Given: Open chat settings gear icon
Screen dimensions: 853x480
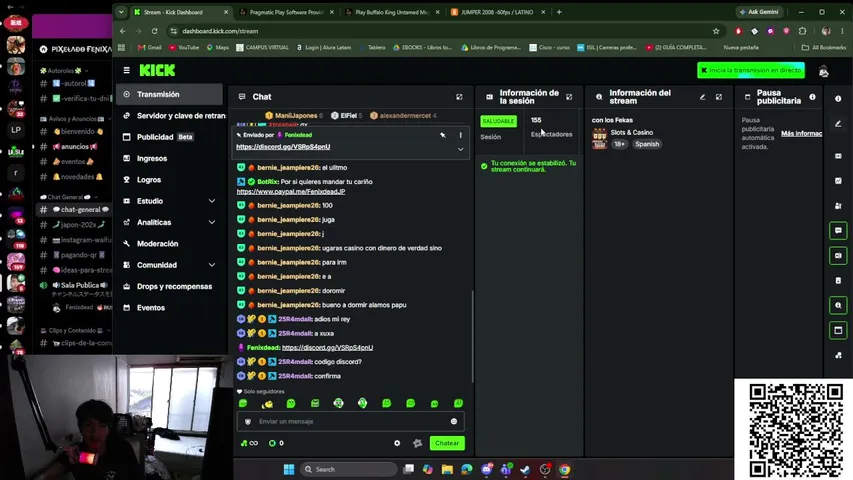Looking at the screenshot, I should [x=397, y=443].
